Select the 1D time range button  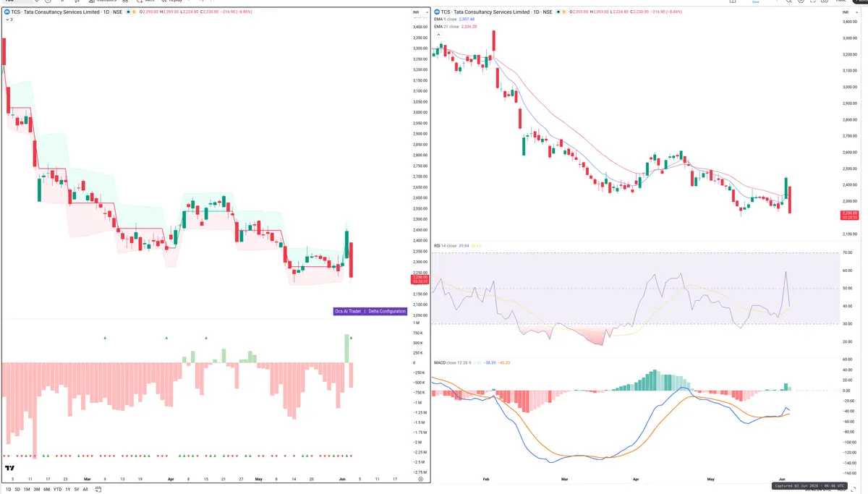pyautogui.click(x=8, y=490)
